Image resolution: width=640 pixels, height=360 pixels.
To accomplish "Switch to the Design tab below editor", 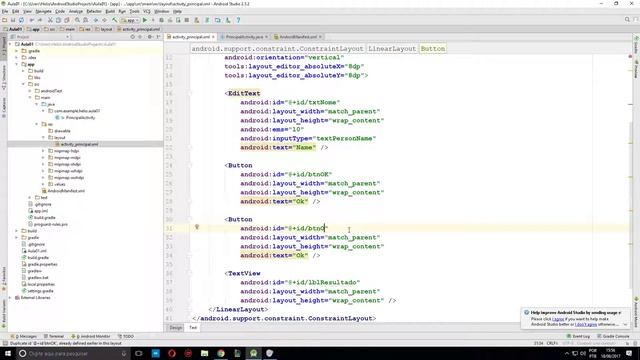I will coord(176,328).
